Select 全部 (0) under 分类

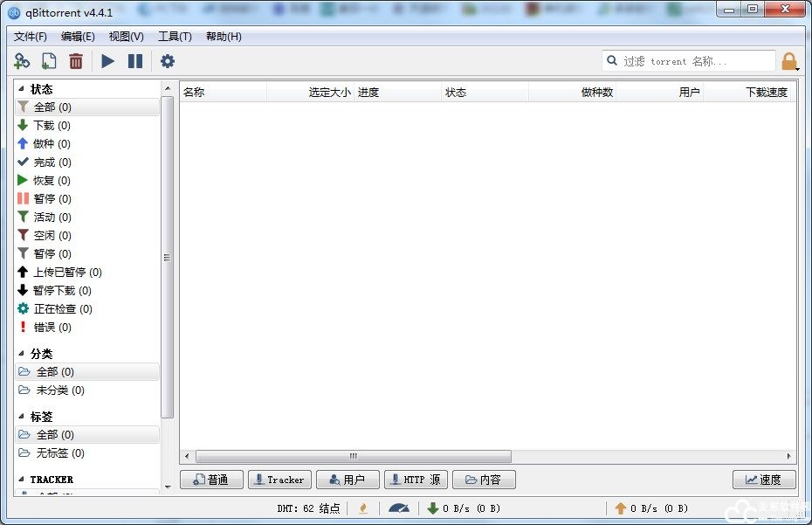click(x=87, y=371)
